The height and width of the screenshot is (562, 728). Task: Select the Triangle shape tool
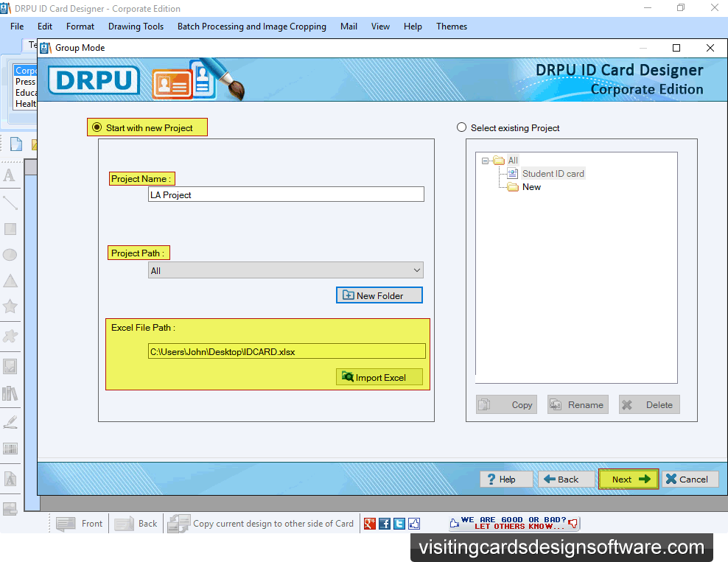click(x=10, y=281)
